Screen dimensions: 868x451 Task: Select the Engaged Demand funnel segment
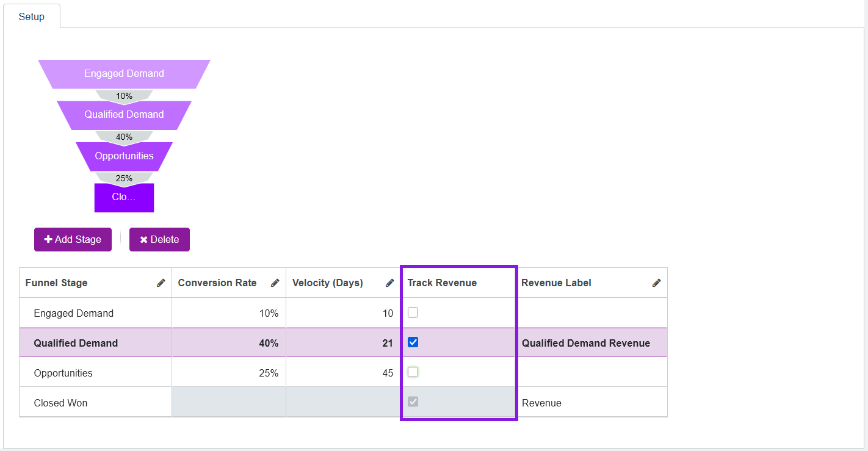[x=124, y=74]
